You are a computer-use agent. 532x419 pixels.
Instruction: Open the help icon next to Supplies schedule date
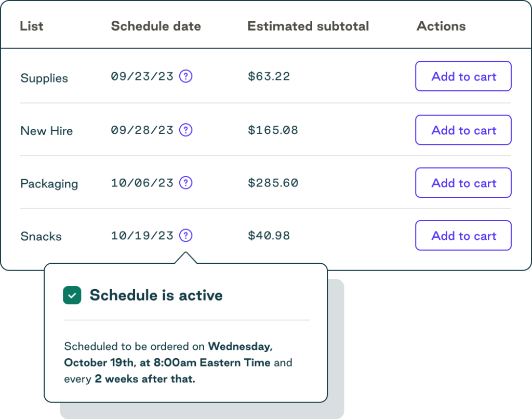pyautogui.click(x=185, y=76)
